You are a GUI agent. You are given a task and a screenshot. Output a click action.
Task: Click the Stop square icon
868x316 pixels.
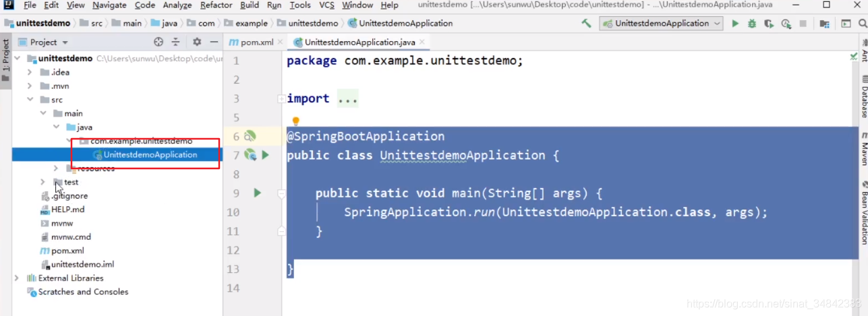803,24
